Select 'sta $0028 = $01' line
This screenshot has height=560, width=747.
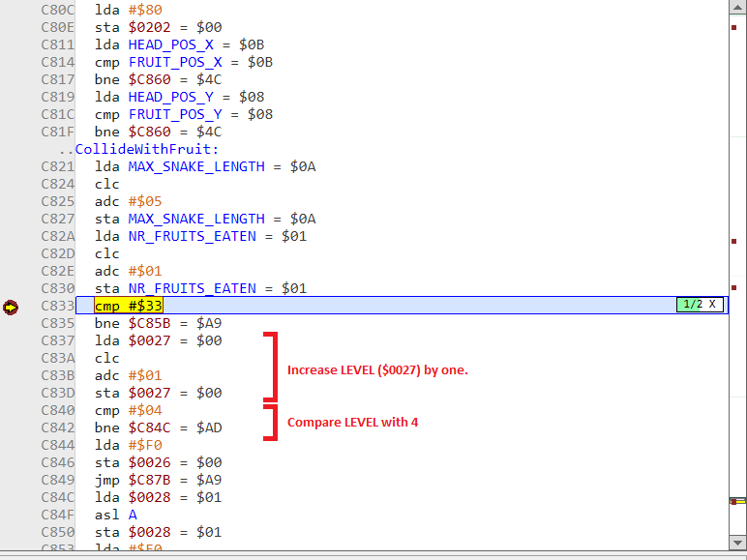click(158, 532)
